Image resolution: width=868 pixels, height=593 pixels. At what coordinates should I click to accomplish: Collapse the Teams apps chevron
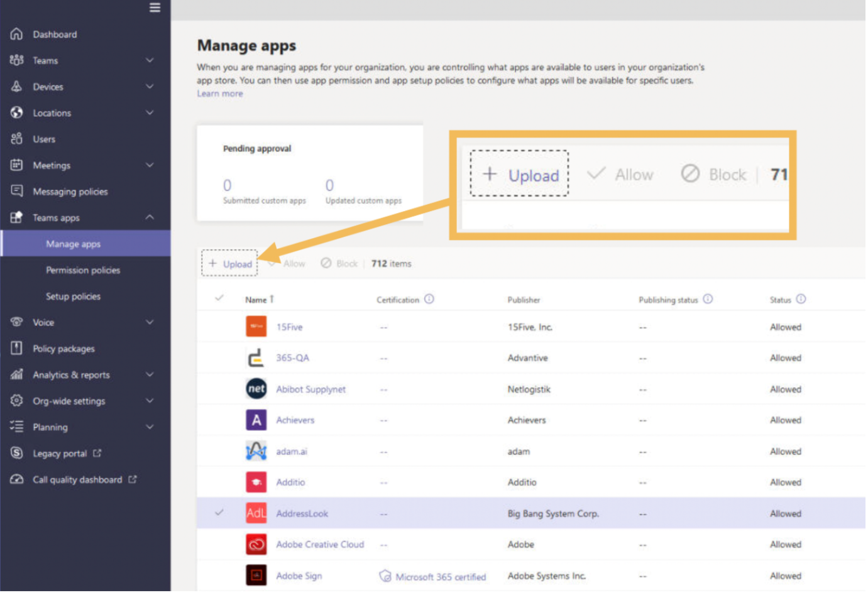point(150,217)
